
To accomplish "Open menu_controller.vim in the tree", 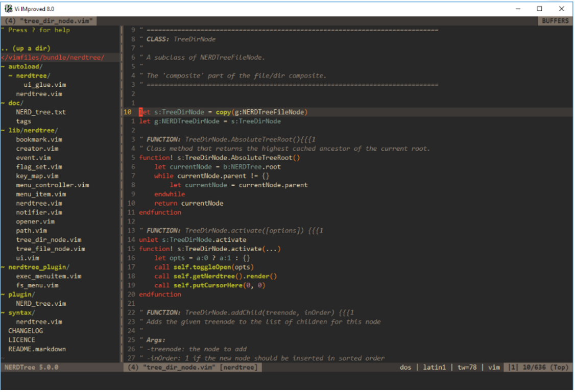I will pos(53,185).
